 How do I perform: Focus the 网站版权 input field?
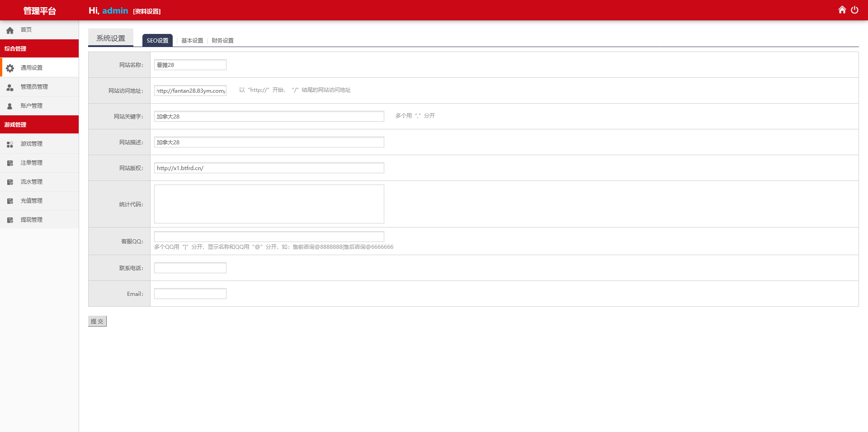pos(269,168)
